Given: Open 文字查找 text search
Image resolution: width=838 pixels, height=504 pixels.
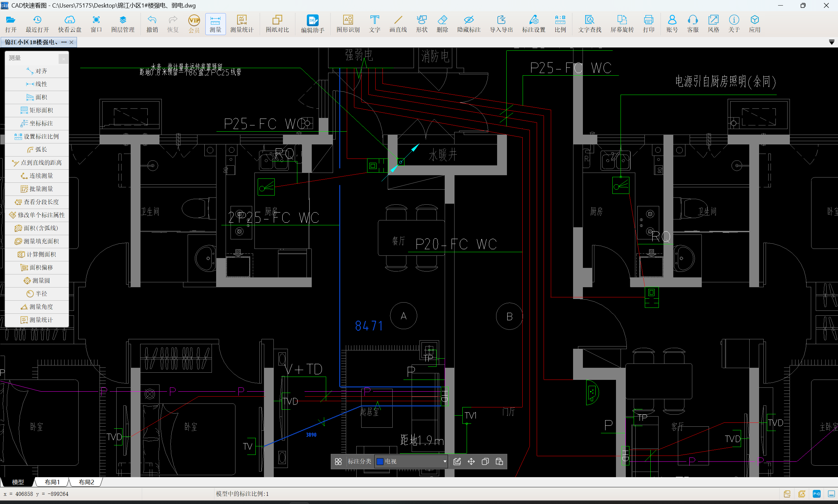Looking at the screenshot, I should click(590, 24).
